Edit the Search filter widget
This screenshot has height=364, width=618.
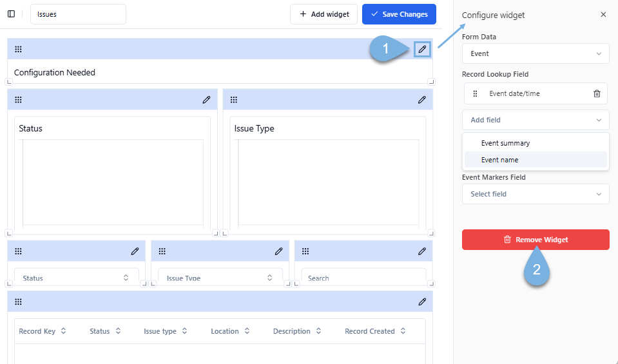tap(422, 251)
